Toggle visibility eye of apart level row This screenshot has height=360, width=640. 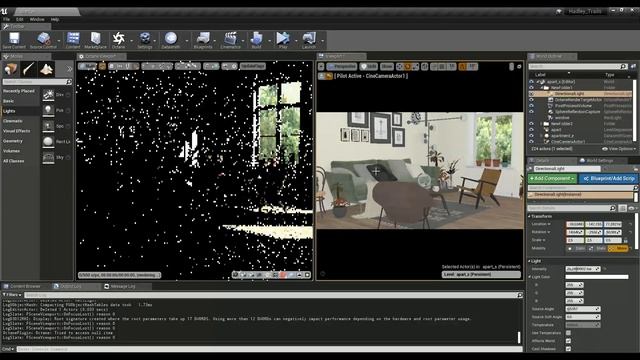tap(531, 130)
